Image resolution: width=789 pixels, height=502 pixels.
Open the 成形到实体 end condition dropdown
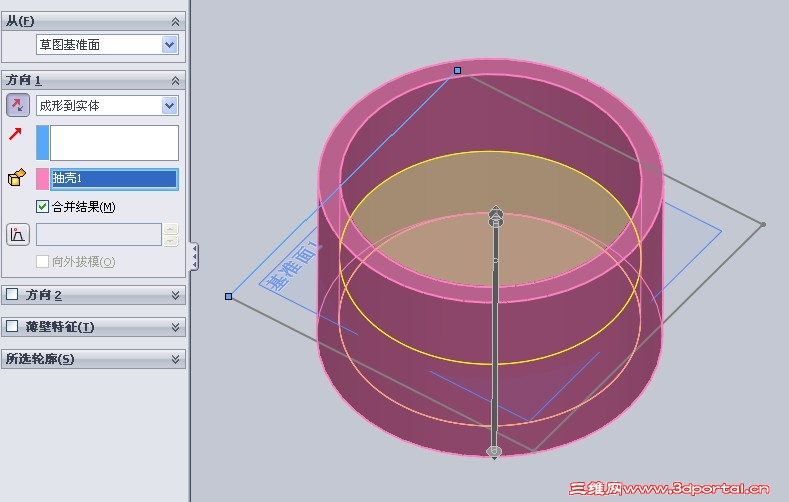[170, 106]
